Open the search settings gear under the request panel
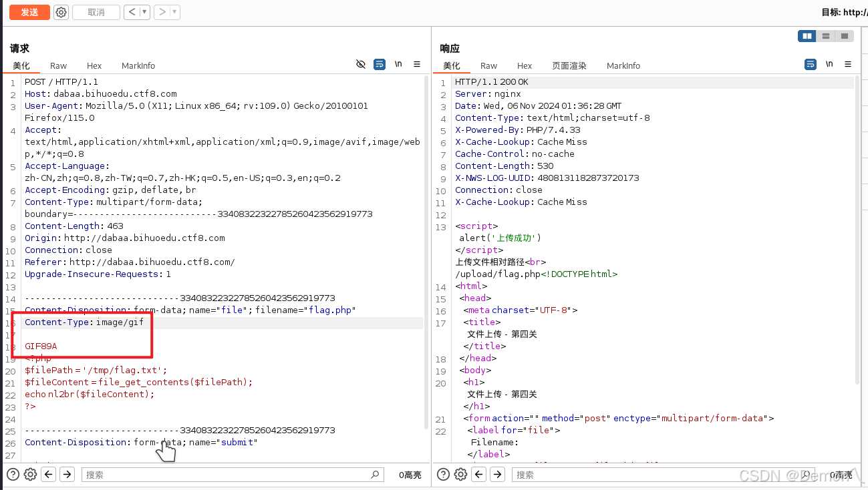The height and width of the screenshot is (490, 868). point(30,475)
